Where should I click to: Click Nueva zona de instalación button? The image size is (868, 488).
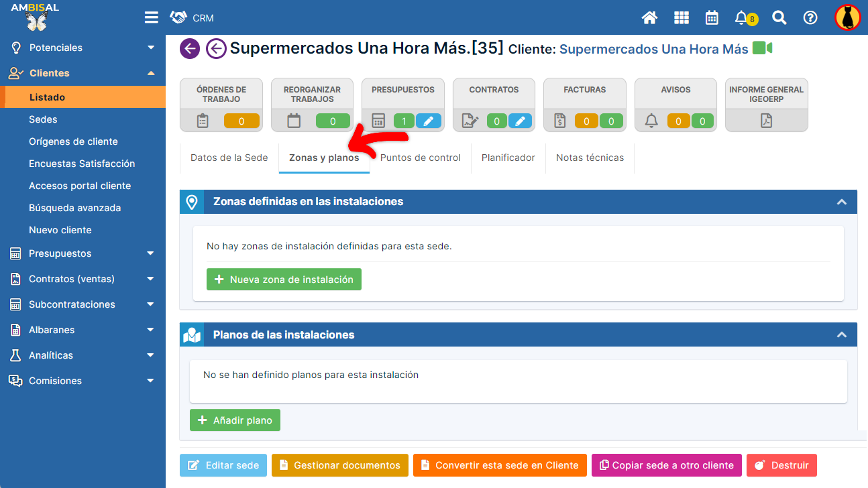284,280
